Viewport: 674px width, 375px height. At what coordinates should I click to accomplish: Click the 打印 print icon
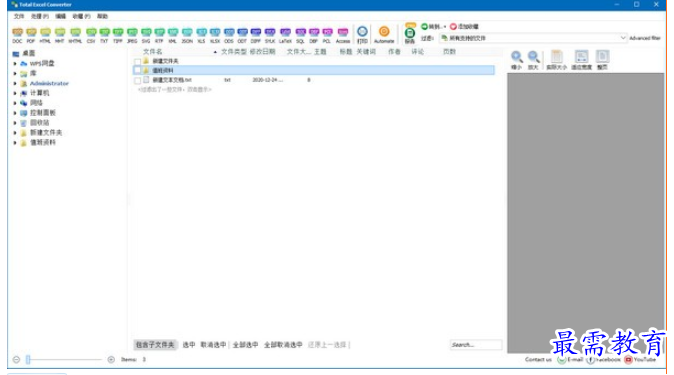point(362,35)
